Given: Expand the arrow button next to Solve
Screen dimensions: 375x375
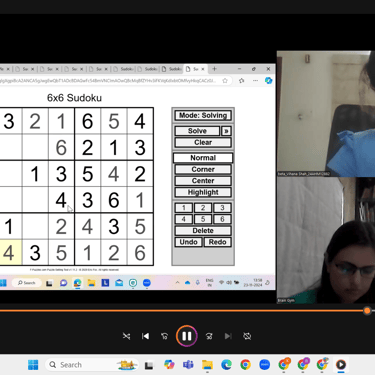Looking at the screenshot, I should click(x=226, y=131).
